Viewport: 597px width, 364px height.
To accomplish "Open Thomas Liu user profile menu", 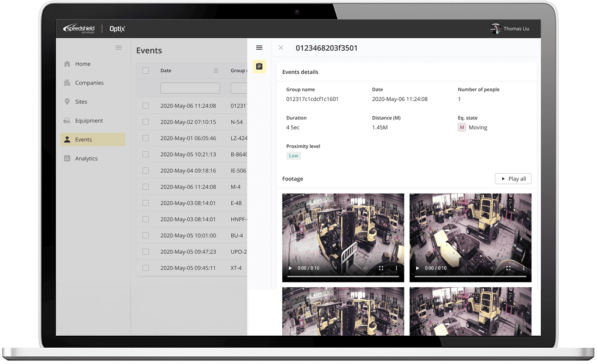I will click(510, 29).
